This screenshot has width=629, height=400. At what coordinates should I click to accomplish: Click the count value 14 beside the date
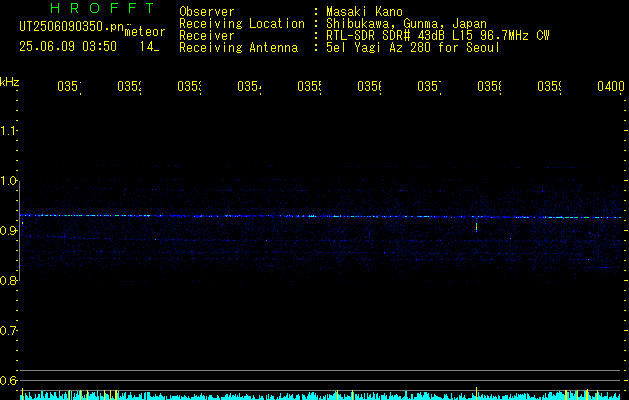point(147,47)
